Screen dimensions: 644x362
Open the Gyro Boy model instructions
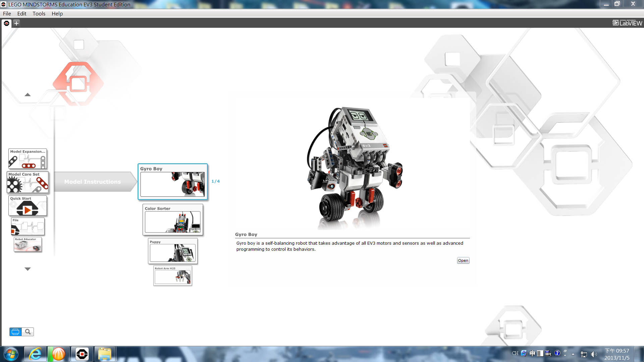(463, 260)
